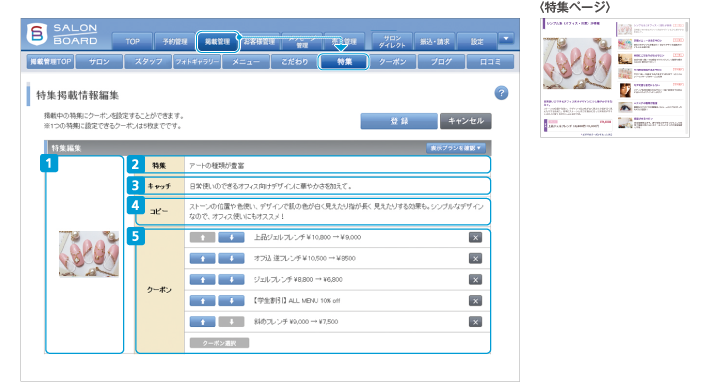Go to 掲載管理TOP sub-menu
This screenshot has width=710, height=383.
[x=51, y=62]
